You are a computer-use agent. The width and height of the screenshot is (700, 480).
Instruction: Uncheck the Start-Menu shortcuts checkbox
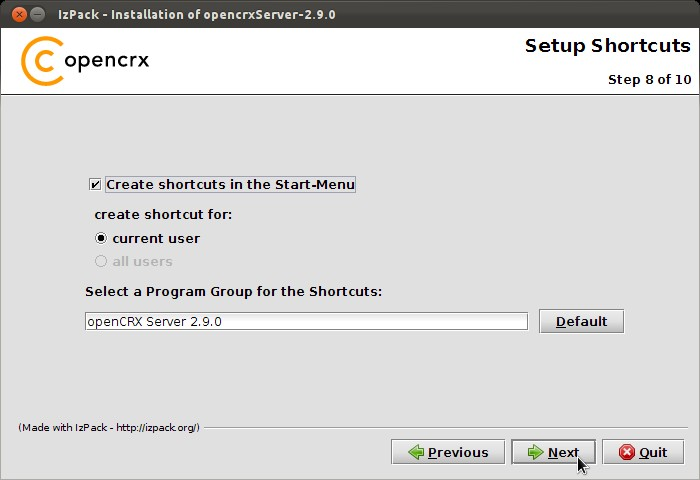point(95,184)
